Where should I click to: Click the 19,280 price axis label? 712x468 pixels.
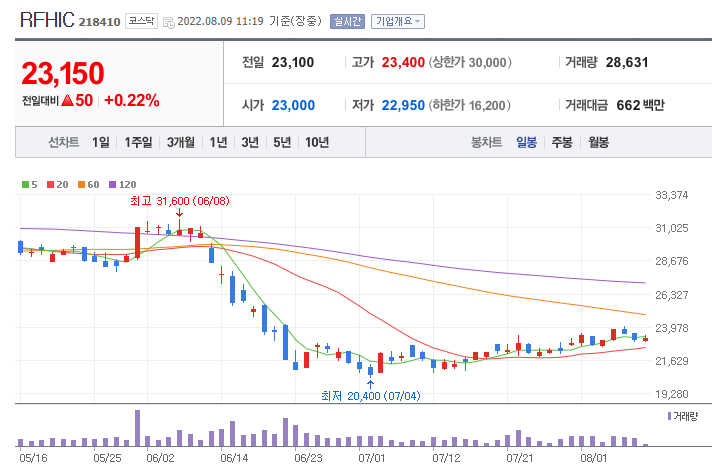672,394
